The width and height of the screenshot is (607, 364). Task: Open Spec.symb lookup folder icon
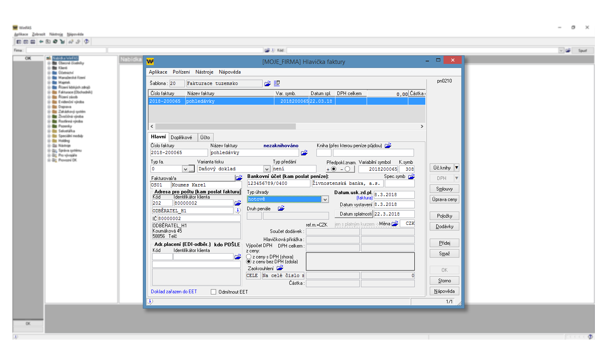tap(411, 177)
